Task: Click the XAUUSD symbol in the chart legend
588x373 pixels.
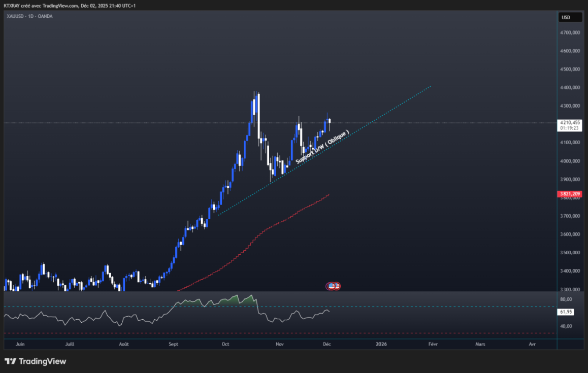Action: click(x=14, y=16)
